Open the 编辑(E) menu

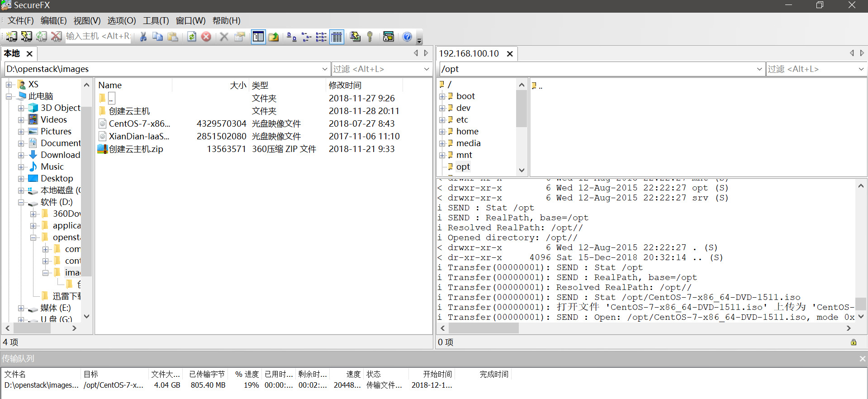coord(54,20)
